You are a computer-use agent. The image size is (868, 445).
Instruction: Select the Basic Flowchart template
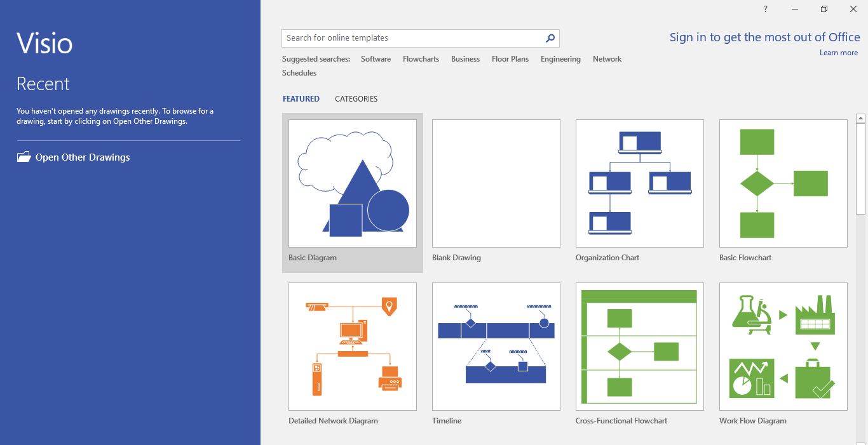point(783,183)
